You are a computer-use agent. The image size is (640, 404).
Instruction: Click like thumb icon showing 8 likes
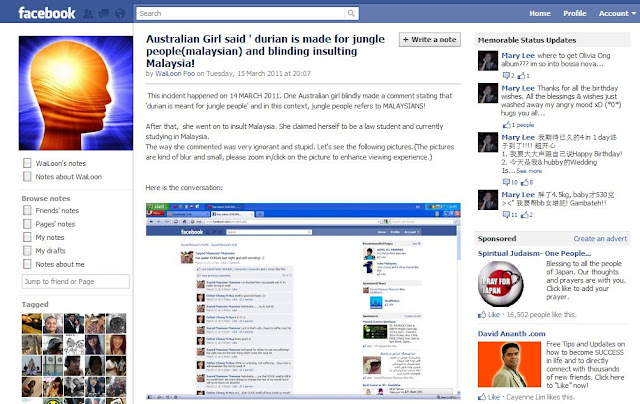click(524, 182)
